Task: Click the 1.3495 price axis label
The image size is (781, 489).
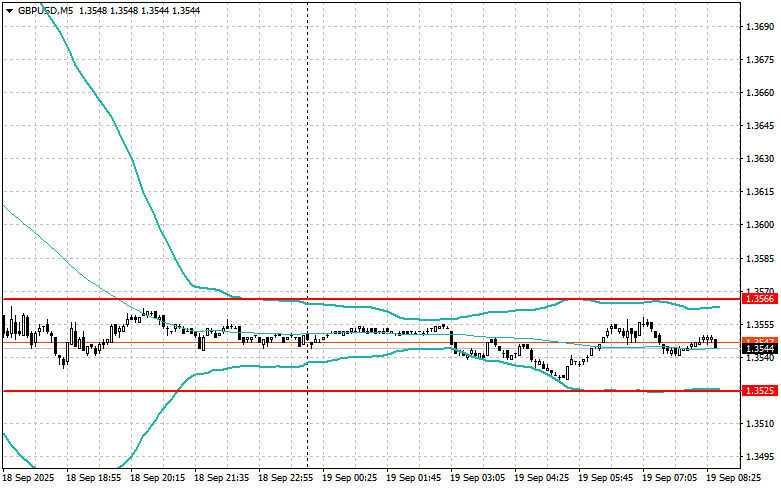Action: [760, 457]
